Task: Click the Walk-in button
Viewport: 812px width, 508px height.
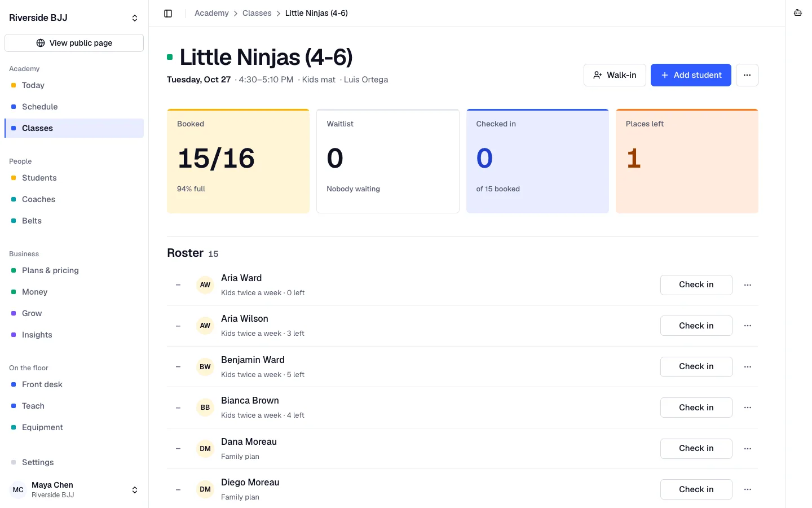Action: pyautogui.click(x=615, y=75)
